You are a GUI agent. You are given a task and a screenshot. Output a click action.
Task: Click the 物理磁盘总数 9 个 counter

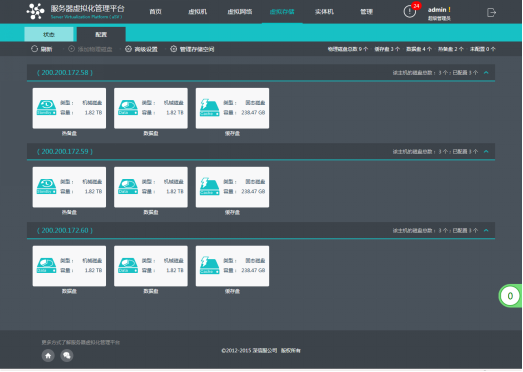pos(348,49)
